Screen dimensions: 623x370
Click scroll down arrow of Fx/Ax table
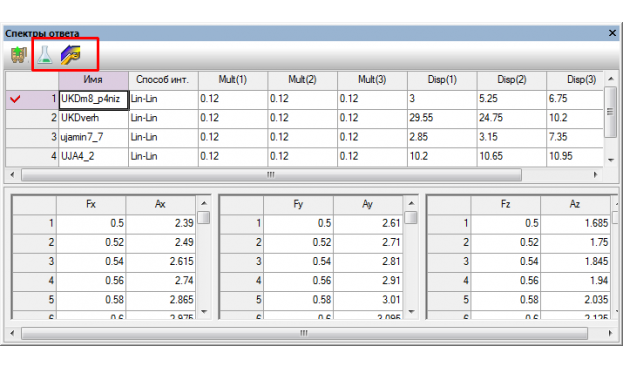pos(204,312)
